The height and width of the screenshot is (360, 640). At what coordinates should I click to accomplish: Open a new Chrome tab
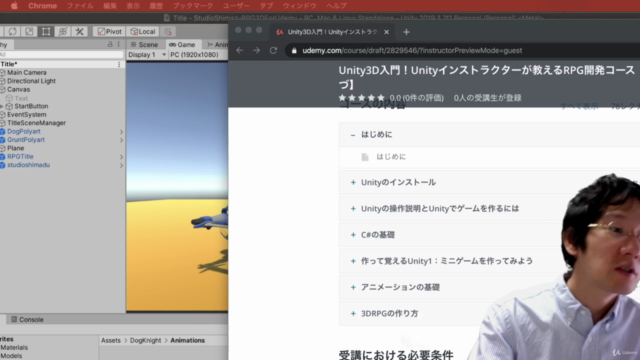[x=406, y=32]
